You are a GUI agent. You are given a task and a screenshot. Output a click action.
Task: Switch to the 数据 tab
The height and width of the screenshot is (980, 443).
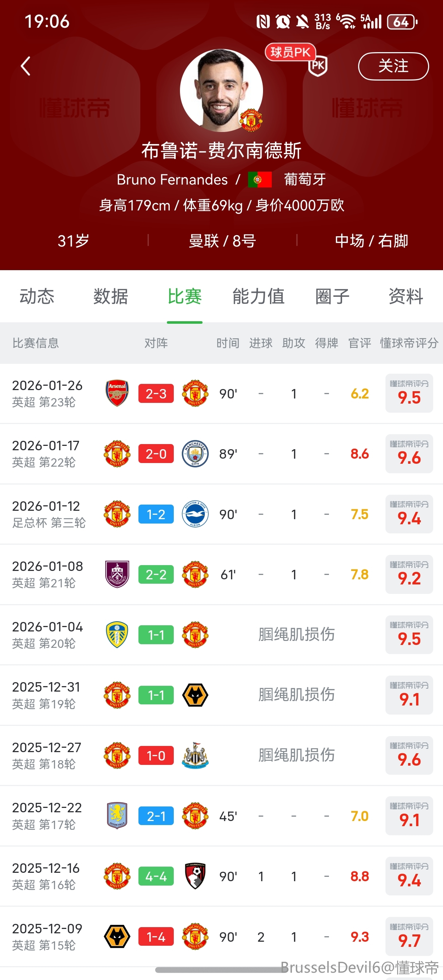(x=111, y=296)
